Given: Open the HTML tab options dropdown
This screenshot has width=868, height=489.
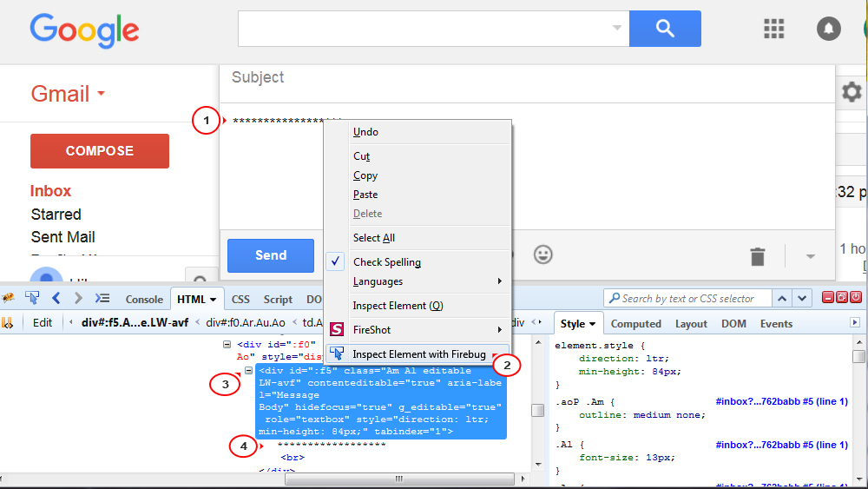Looking at the screenshot, I should [213, 300].
